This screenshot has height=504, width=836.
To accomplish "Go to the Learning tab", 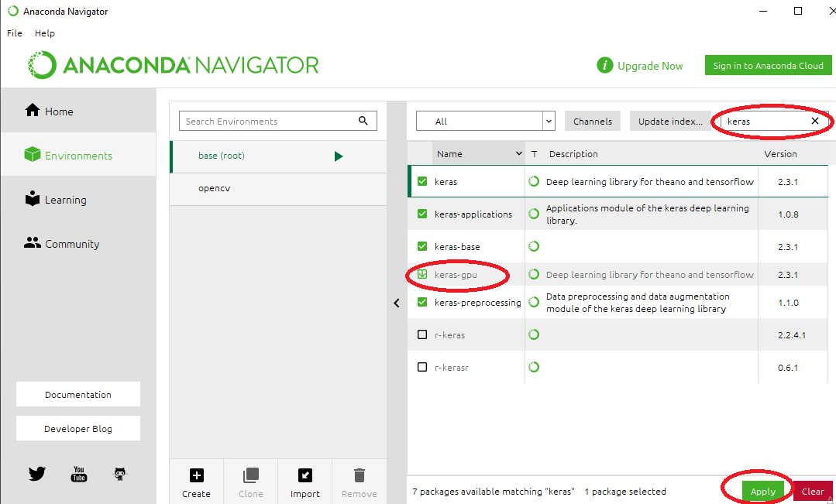I will point(78,199).
